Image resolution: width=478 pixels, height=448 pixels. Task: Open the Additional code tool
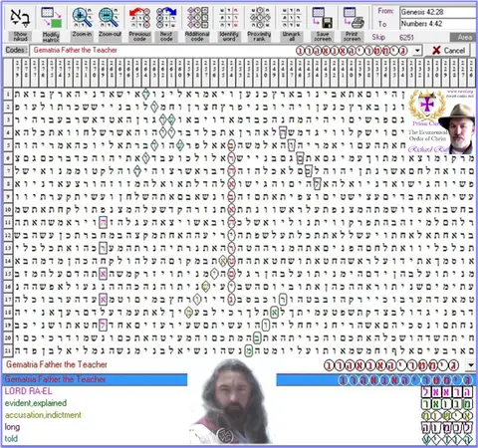197,25
